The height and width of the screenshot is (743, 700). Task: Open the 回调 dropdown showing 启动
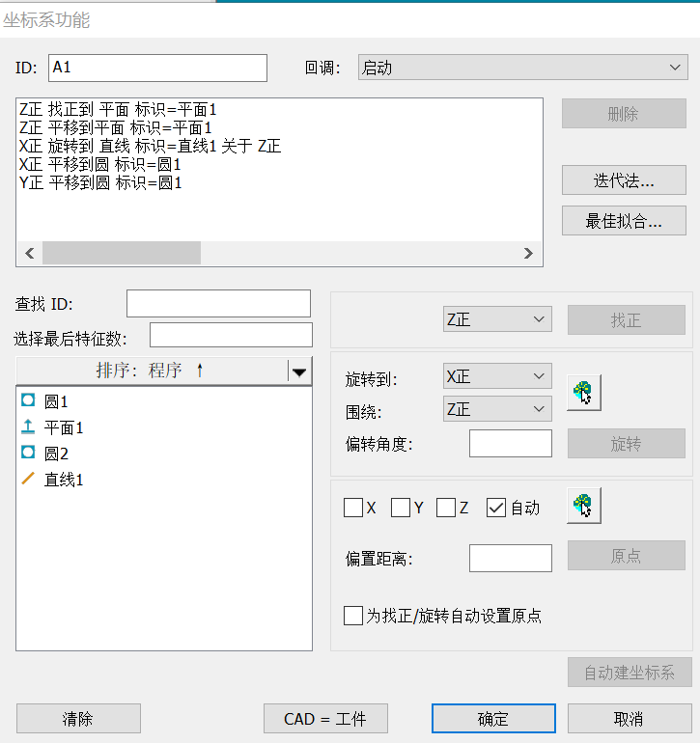click(x=521, y=68)
